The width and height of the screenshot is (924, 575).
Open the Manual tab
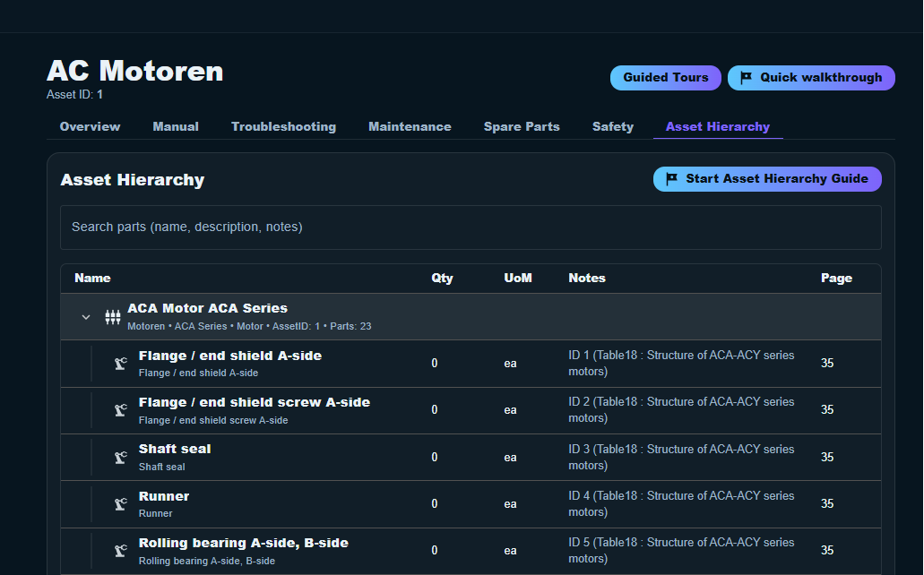point(175,126)
